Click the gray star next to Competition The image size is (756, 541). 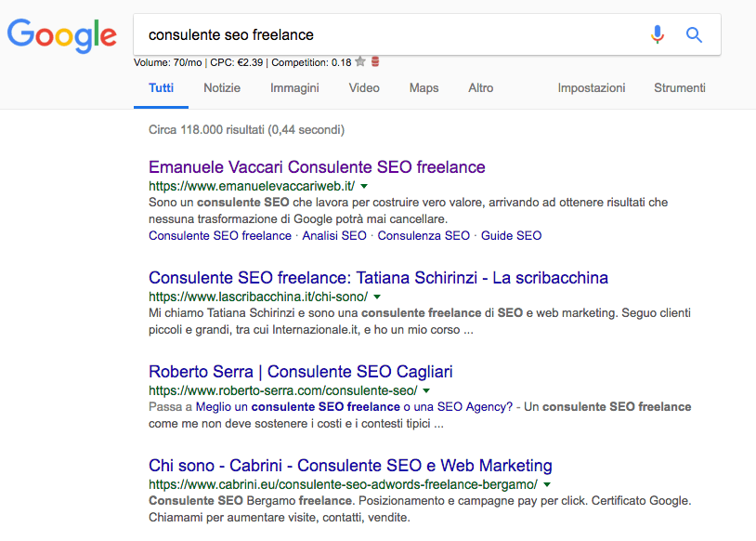click(x=360, y=62)
